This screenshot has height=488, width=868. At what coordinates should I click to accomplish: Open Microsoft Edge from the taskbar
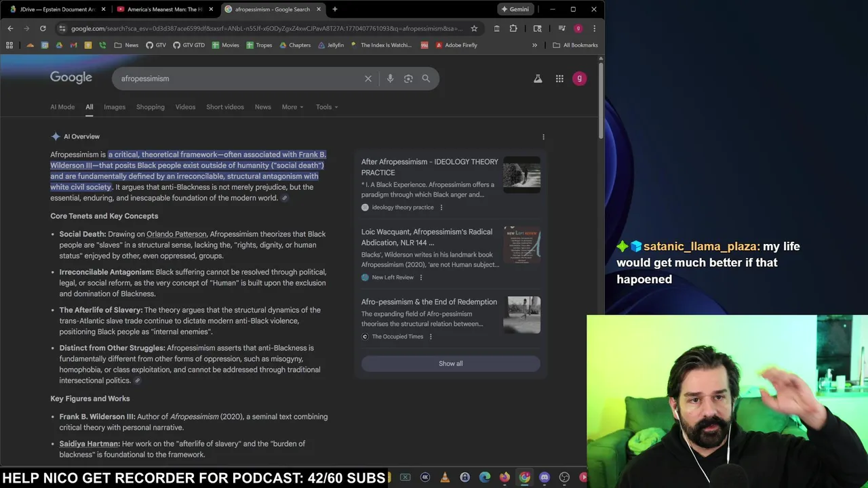pos(484,477)
